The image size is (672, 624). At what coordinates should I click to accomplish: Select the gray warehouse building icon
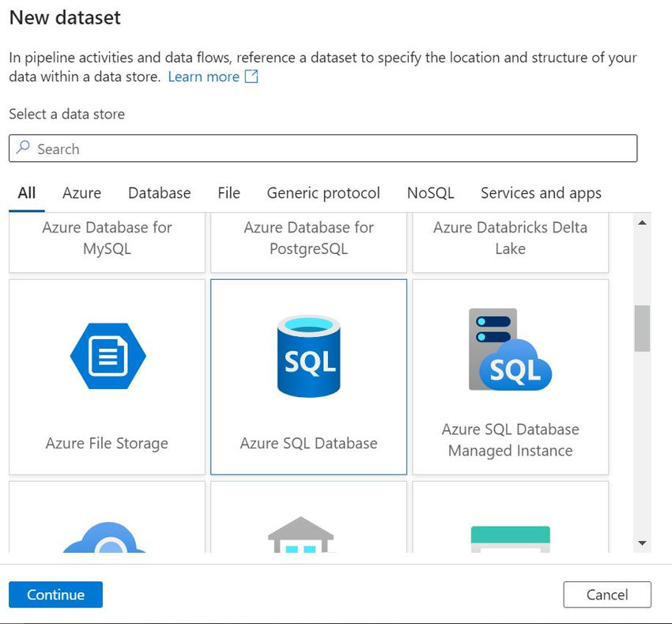(x=301, y=535)
